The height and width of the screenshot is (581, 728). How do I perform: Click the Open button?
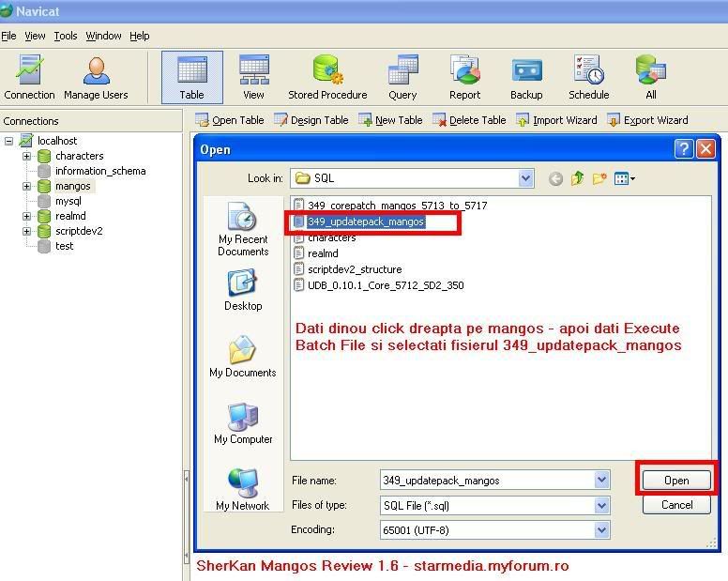(676, 480)
